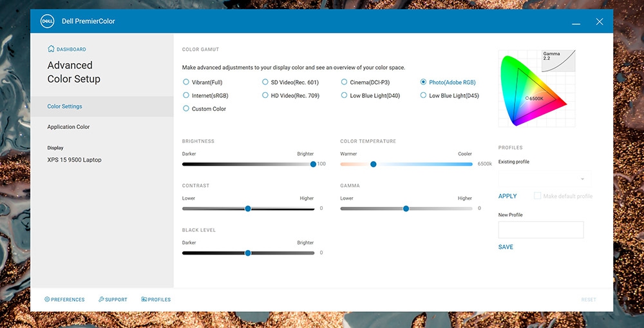644x328 pixels.
Task: Select Low Blue Light(D45) option
Action: [424, 95]
